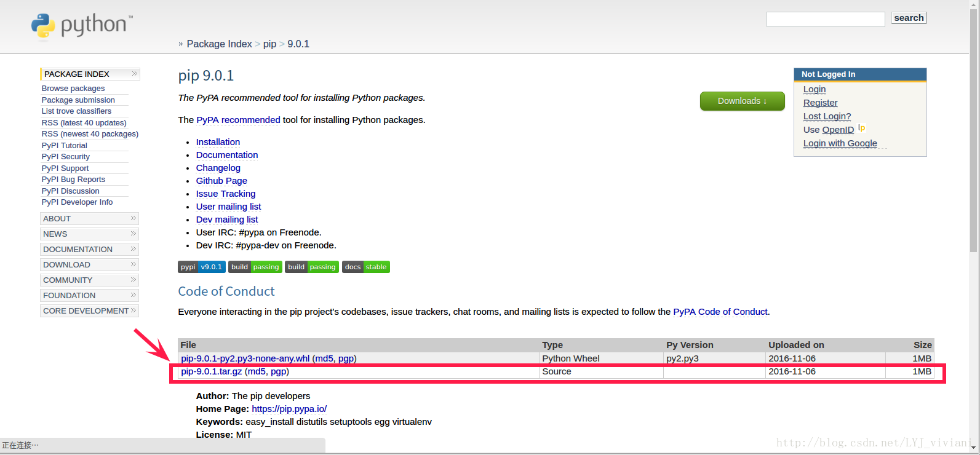
Task: Click the green Downloads button
Action: pos(742,101)
